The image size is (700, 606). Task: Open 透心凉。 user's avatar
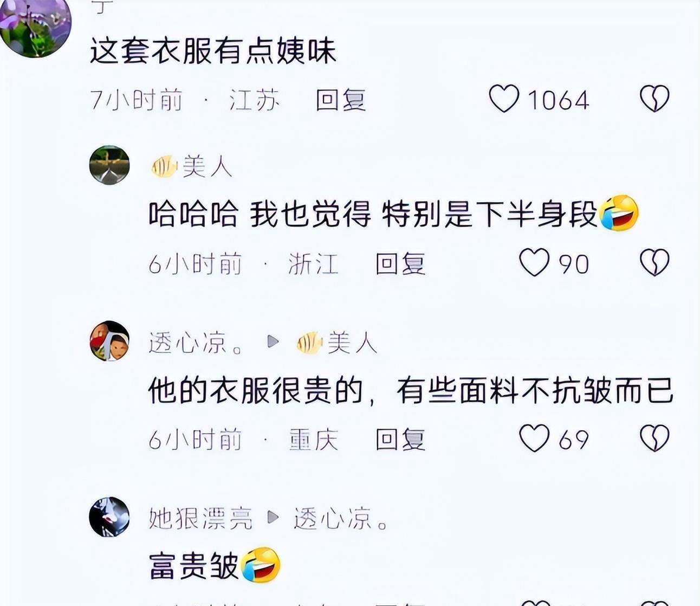109,341
